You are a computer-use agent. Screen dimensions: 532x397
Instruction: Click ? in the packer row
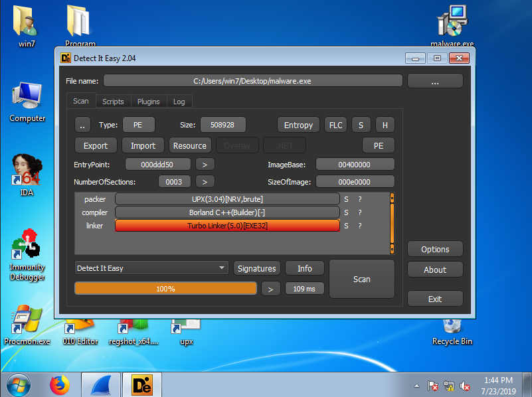tap(360, 199)
